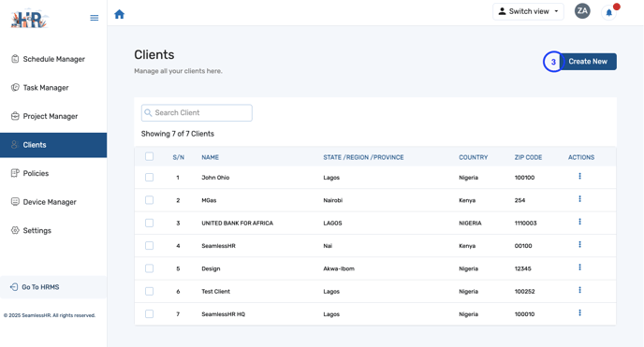Image resolution: width=644 pixels, height=347 pixels.
Task: Click the Schedule Manager clipboard icon
Action: point(15,59)
